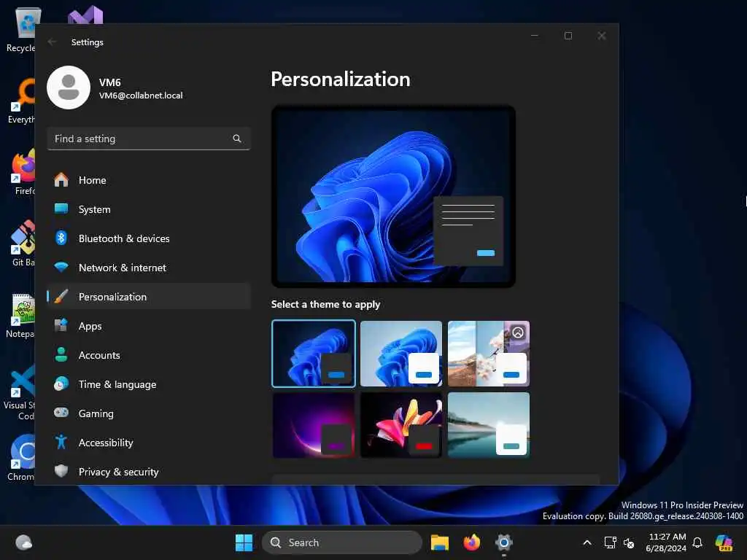Apply the dark Windows bloom theme
This screenshot has height=560, width=747.
(314, 354)
